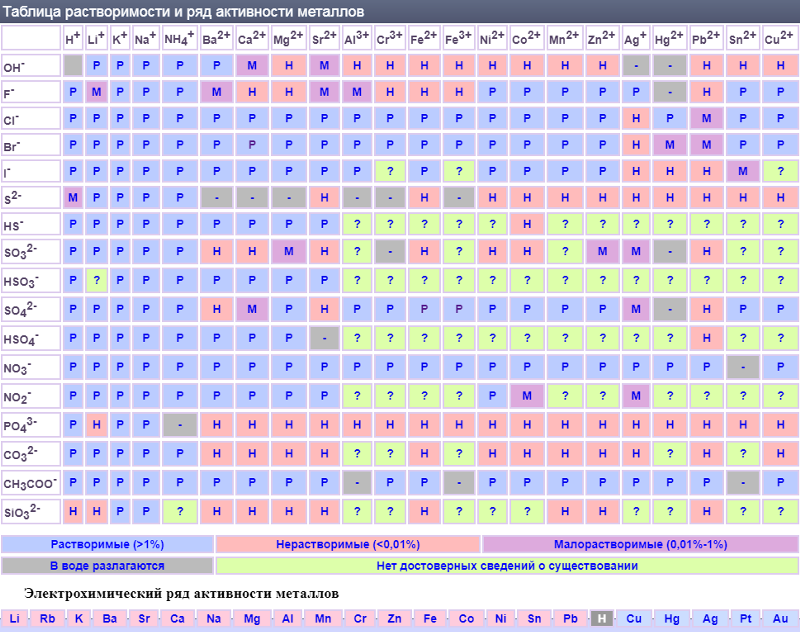Click the Co2+ and NO2- cell marked M
This screenshot has height=632, width=800.
[x=526, y=396]
